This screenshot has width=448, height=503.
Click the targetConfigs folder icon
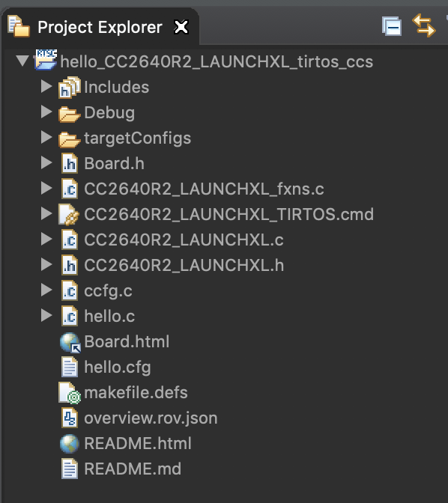coord(69,139)
